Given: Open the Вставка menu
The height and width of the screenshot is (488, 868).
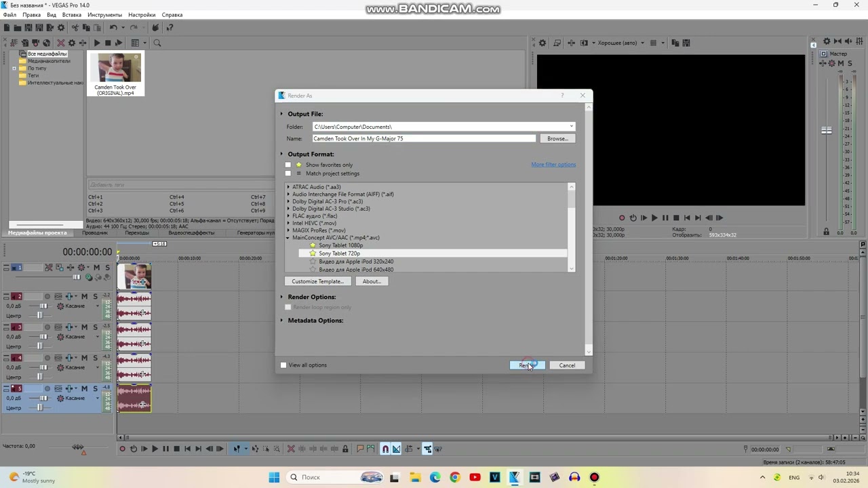Looking at the screenshot, I should coord(71,15).
